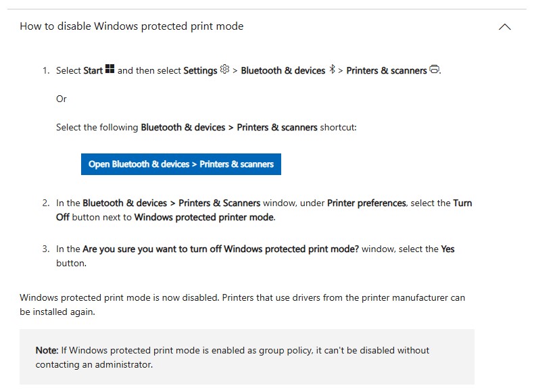This screenshot has height=392, width=534.
Task: Click bold 'Bluetooth & devices' in step 1
Action: [x=283, y=70]
